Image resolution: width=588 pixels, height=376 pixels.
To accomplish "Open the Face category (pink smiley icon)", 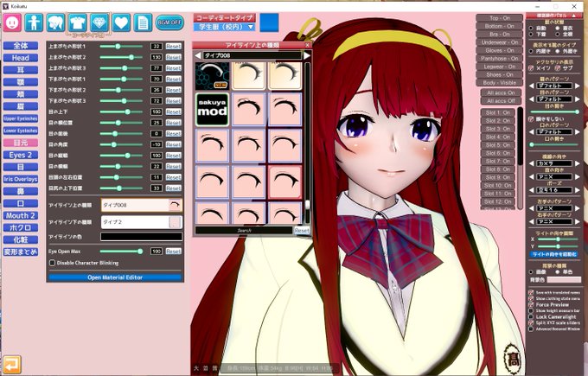I will (x=12, y=22).
